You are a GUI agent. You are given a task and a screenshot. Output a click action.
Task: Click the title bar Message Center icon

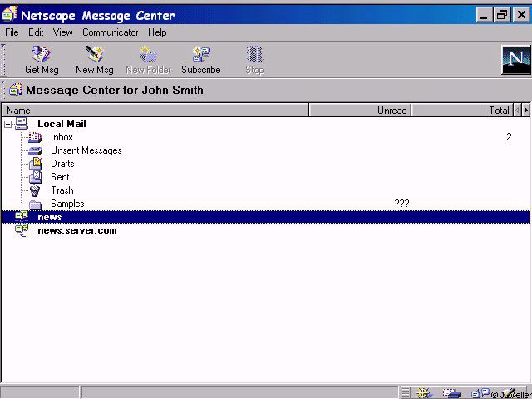coord(9,14)
